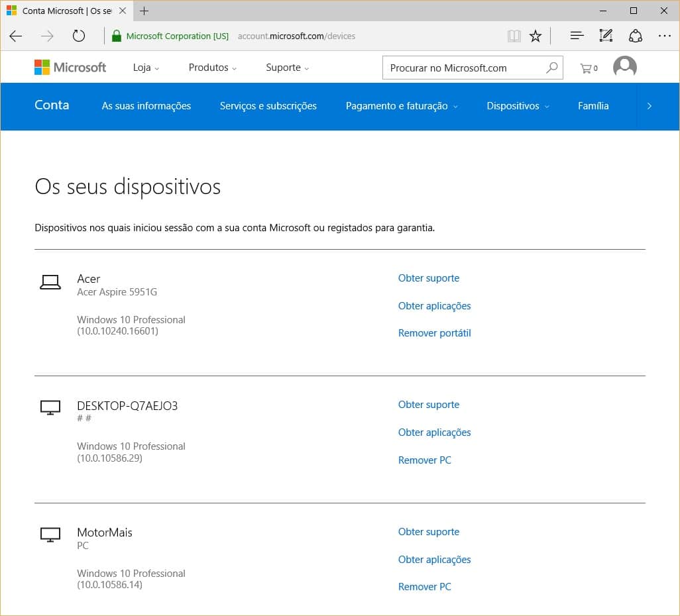
Task: Click Remover portátil for Acer
Action: (x=434, y=333)
